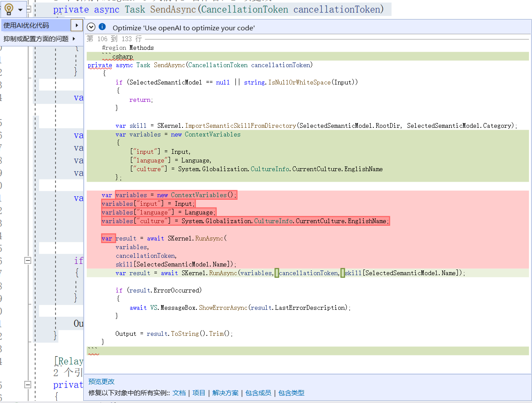Image resolution: width=532 pixels, height=403 pixels.
Task: Click the added ["language"] = Language, line
Action: coord(170,160)
